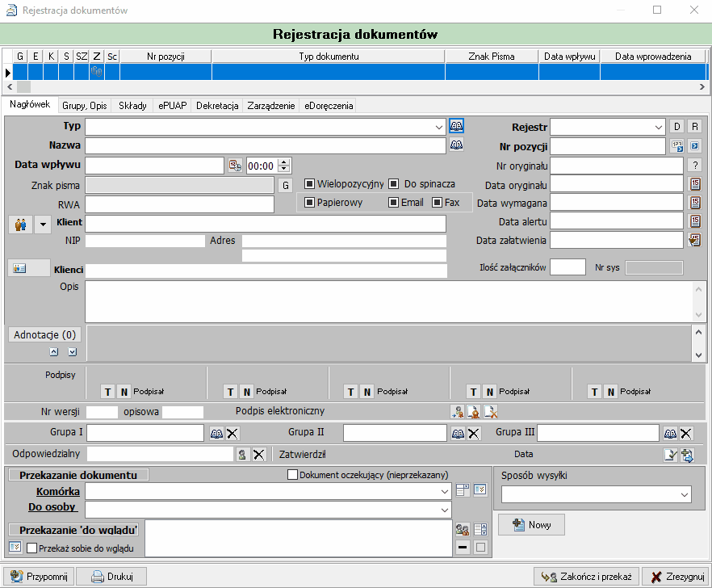Open the eDoręczenia tab

(x=329, y=106)
